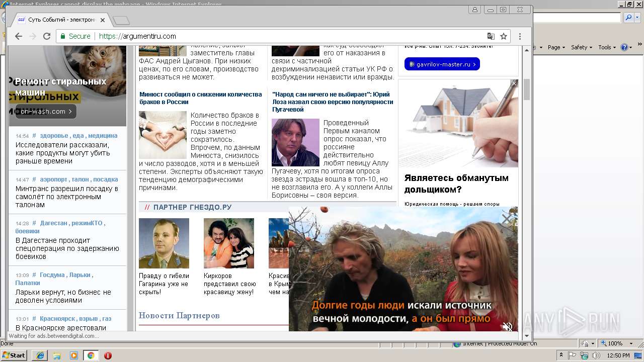Click the scroll-up arrow of Chrome's page scrollbar
644x362 pixels.
[x=527, y=50]
